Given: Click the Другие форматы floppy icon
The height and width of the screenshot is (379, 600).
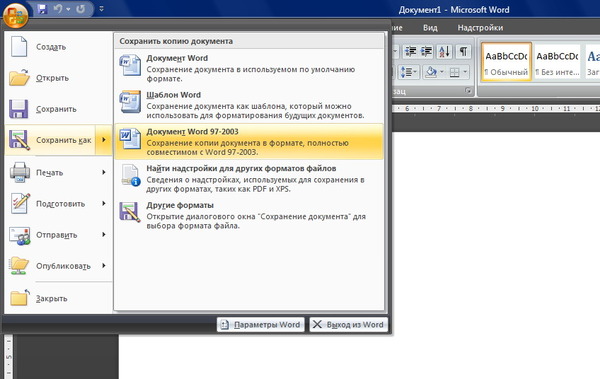Looking at the screenshot, I should point(130,212).
